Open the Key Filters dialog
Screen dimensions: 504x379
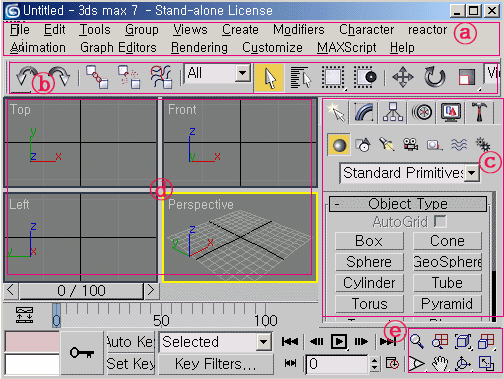point(216,364)
